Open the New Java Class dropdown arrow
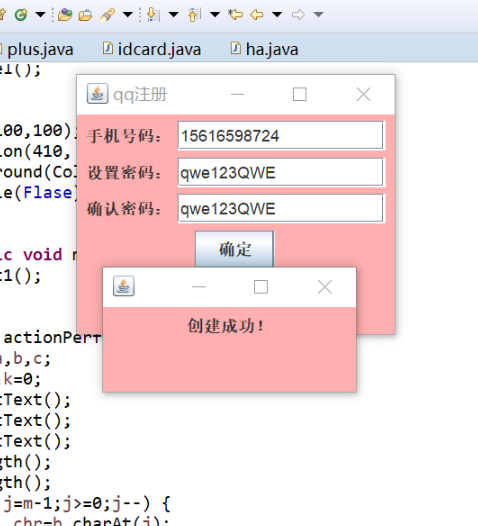This screenshot has width=478, height=526. coord(40,15)
